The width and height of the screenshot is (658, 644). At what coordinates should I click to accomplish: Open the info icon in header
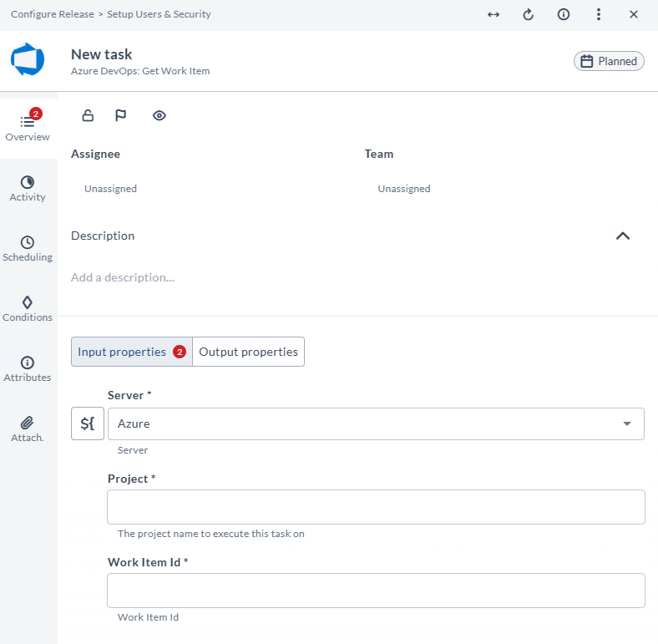coord(563,15)
